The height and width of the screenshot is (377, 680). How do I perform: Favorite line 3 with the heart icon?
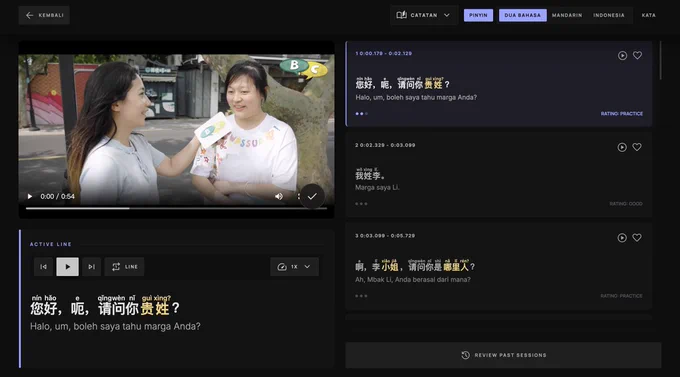pyautogui.click(x=637, y=237)
